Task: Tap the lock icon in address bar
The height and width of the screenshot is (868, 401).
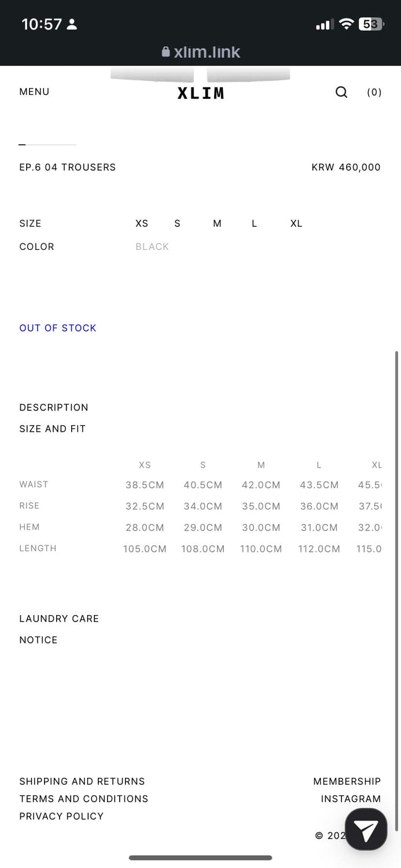Action: pyautogui.click(x=166, y=52)
